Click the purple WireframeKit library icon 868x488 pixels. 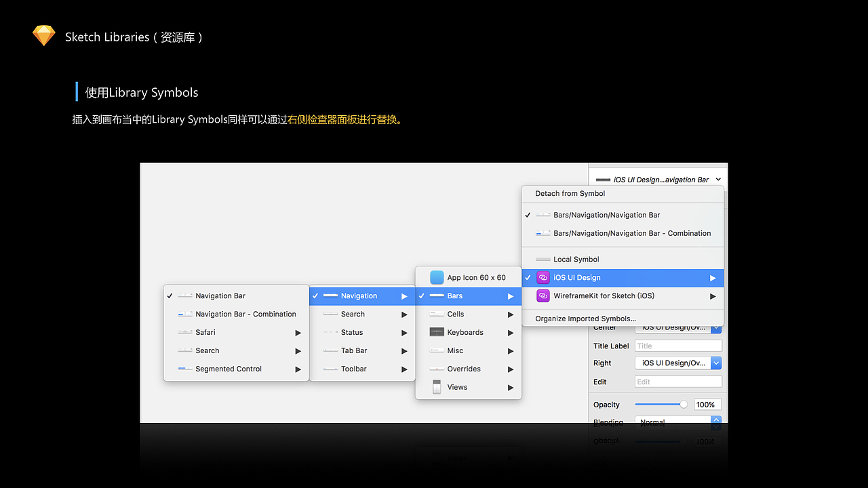[x=542, y=296]
